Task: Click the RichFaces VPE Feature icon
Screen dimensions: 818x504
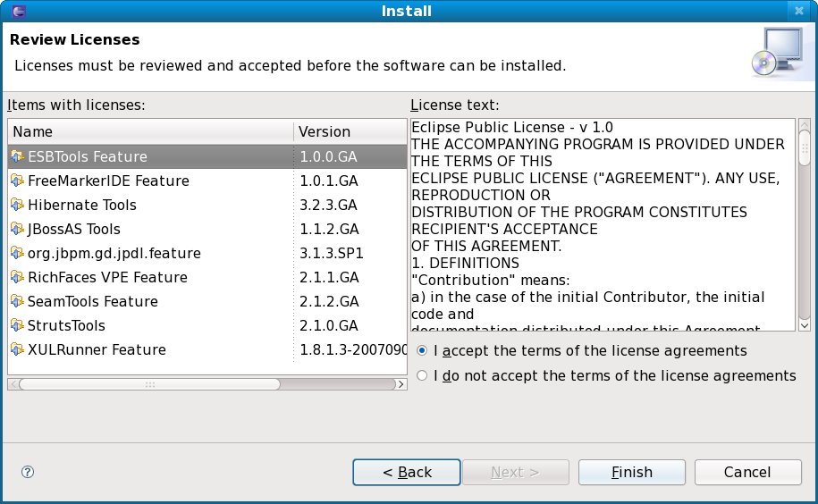Action: coord(18,277)
